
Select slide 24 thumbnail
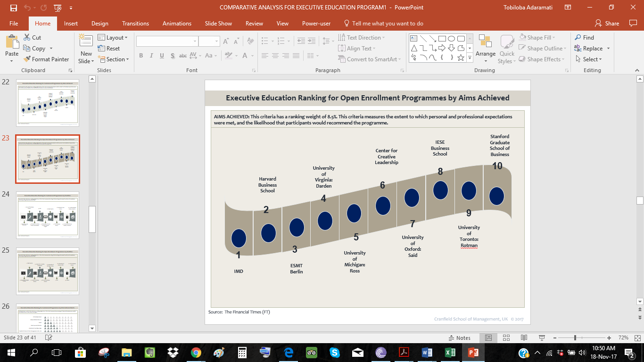click(x=48, y=215)
